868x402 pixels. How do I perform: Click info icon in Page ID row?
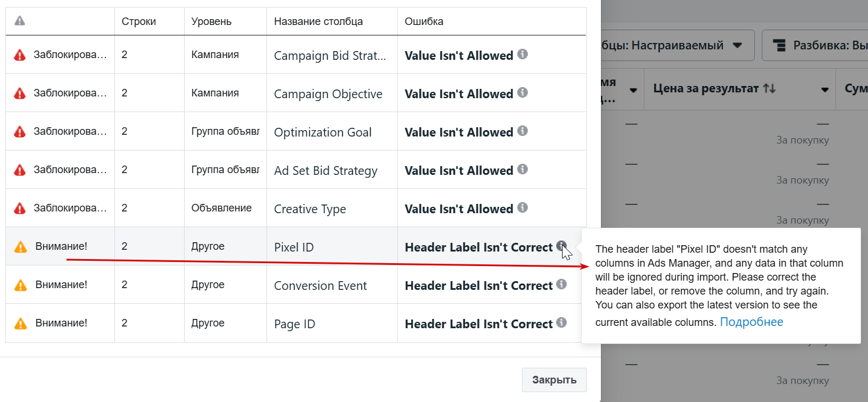click(x=561, y=322)
